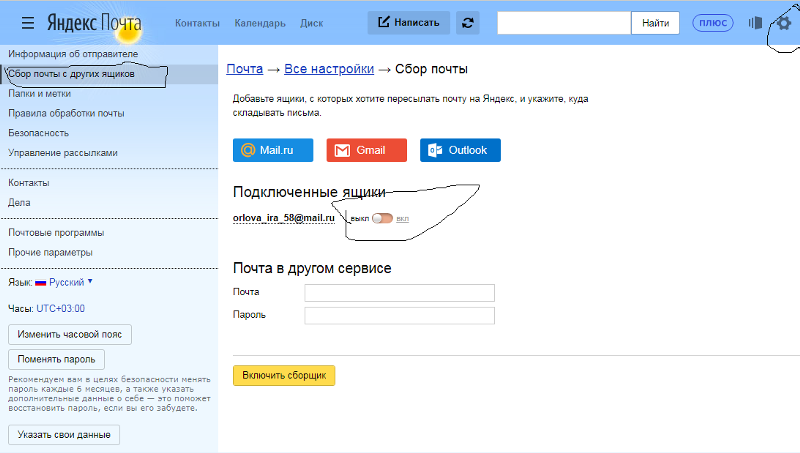Open Почтовые программы settings
800x453 pixels.
click(56, 233)
